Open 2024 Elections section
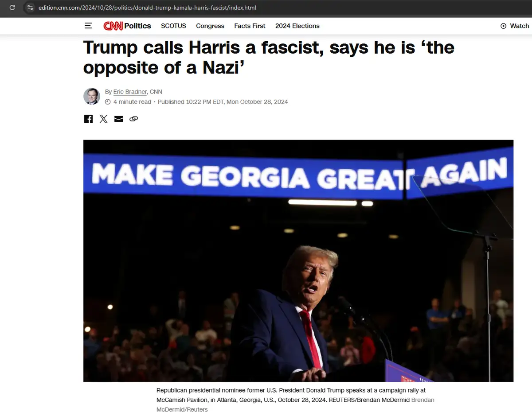 click(297, 26)
